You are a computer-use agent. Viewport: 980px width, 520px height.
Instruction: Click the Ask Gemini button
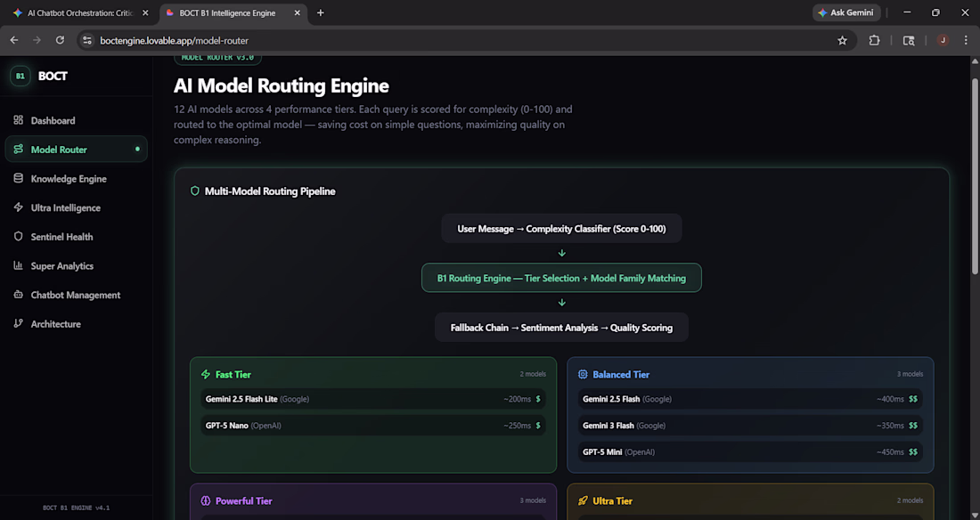846,12
